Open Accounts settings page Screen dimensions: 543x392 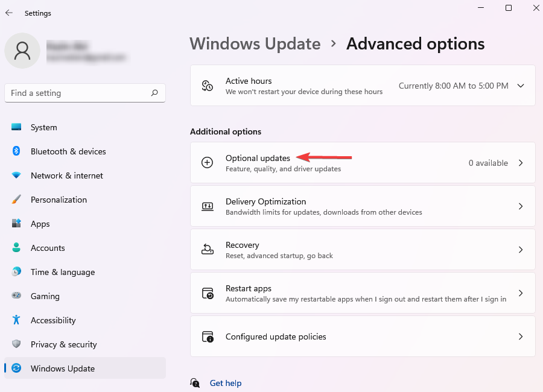coord(85,248)
